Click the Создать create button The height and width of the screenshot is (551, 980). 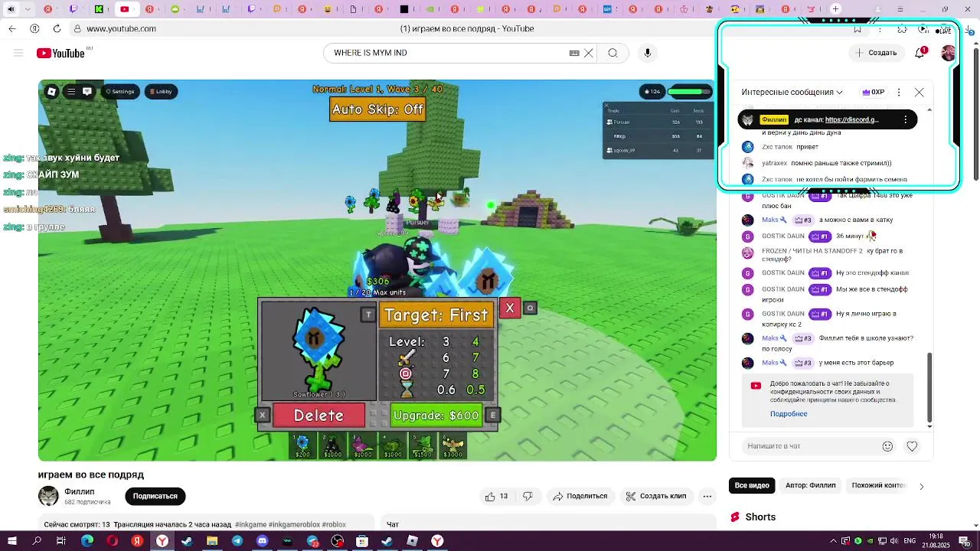[x=876, y=53]
